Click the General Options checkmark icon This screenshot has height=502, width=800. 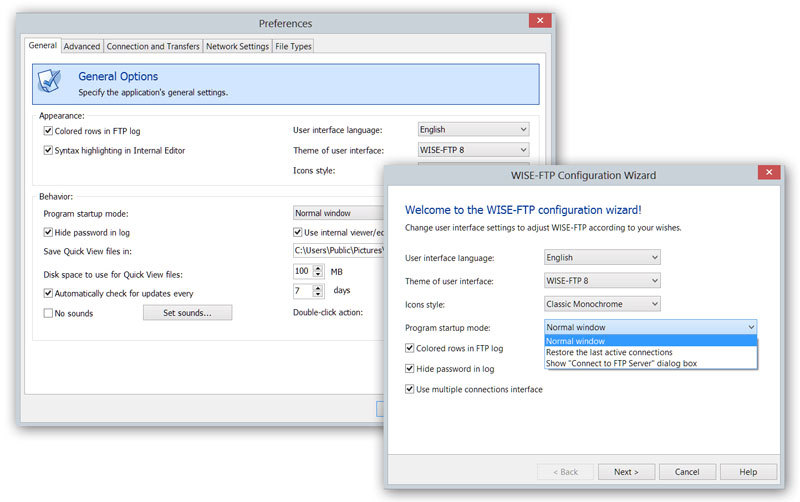point(49,82)
